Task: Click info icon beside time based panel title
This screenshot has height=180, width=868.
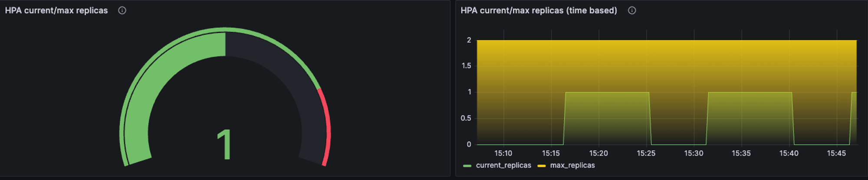Action: point(632,10)
